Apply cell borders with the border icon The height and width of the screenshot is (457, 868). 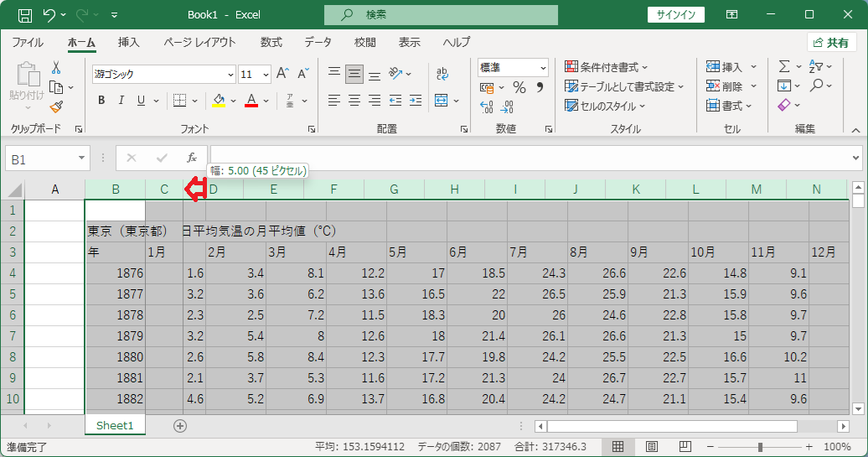(179, 101)
